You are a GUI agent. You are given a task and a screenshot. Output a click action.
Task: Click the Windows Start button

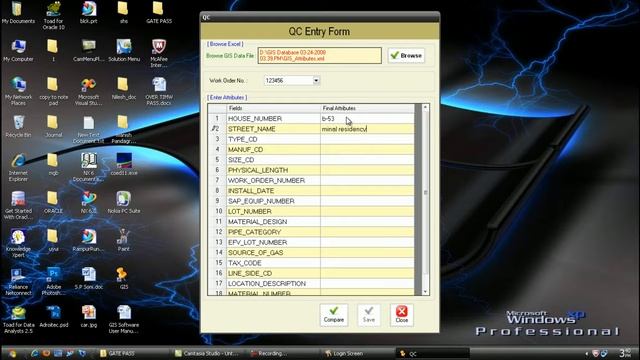(x=12, y=353)
